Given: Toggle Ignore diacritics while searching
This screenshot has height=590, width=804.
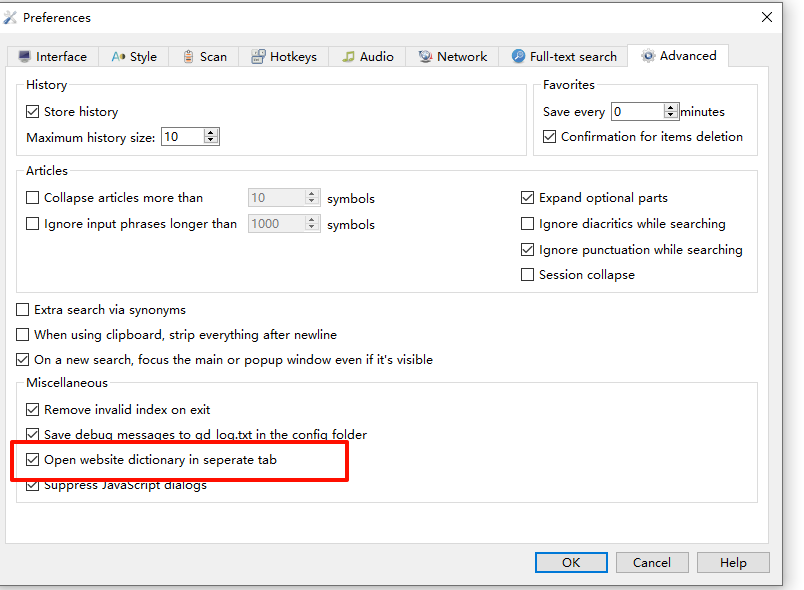Looking at the screenshot, I should pos(528,224).
